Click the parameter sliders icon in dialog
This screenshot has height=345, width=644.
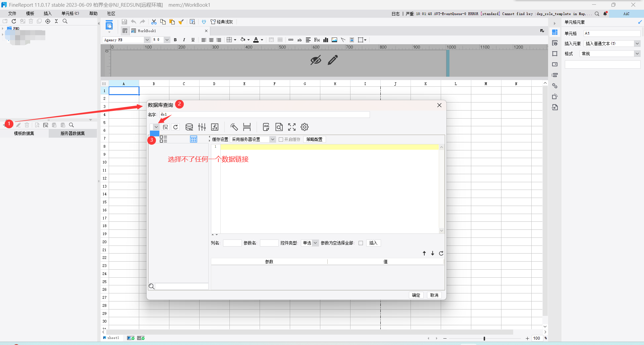click(x=202, y=127)
